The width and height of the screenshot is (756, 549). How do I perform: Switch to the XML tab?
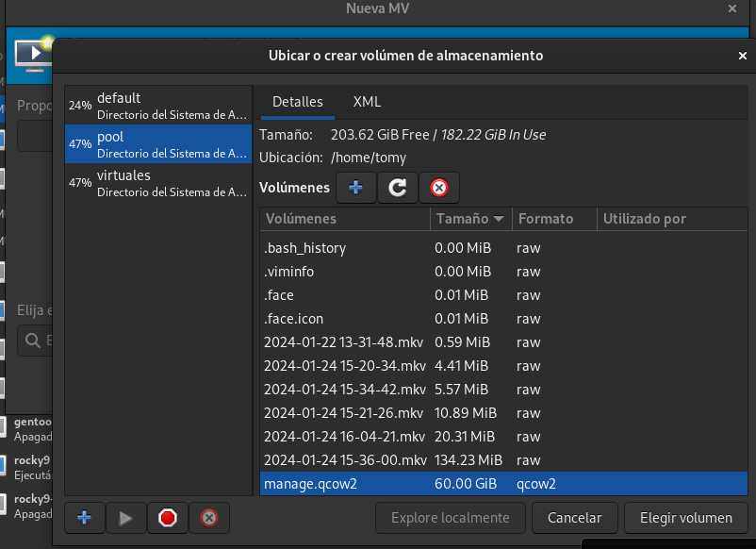coord(367,102)
